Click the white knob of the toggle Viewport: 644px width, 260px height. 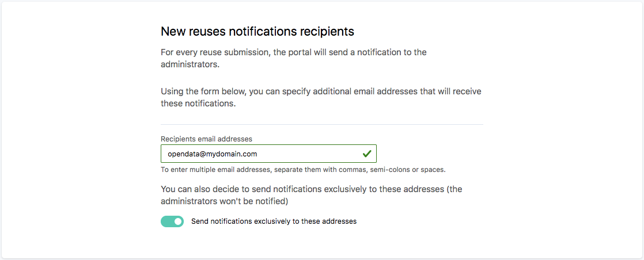178,221
